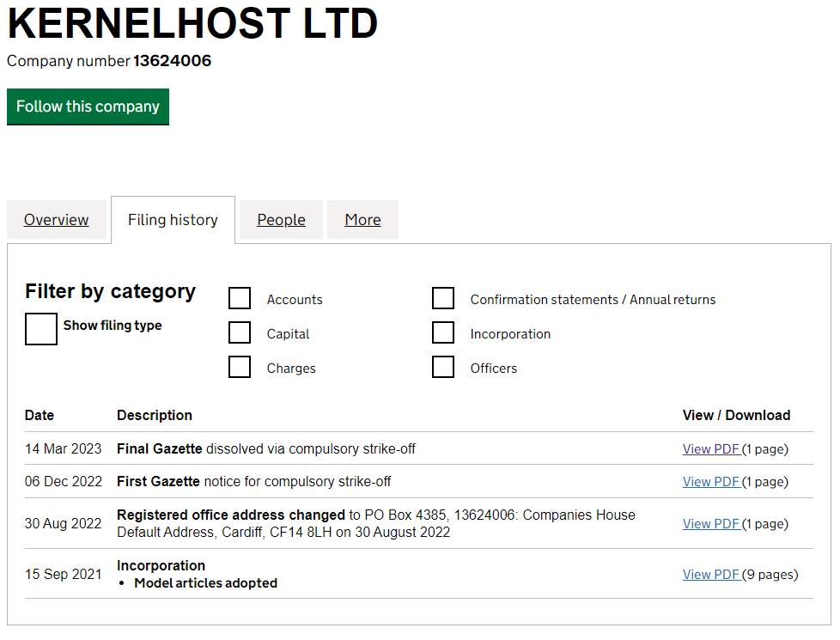Click the Description column header
This screenshot has width=840, height=640.
pos(155,416)
